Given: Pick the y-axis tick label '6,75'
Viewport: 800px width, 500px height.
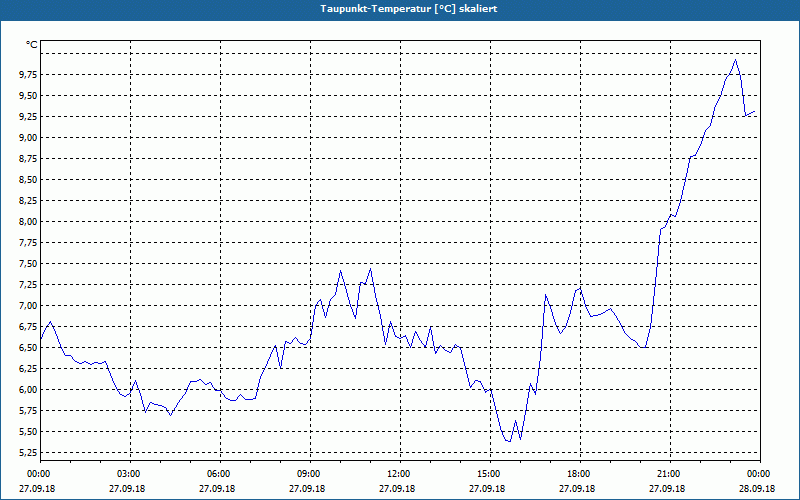Looking at the screenshot, I should [28, 327].
